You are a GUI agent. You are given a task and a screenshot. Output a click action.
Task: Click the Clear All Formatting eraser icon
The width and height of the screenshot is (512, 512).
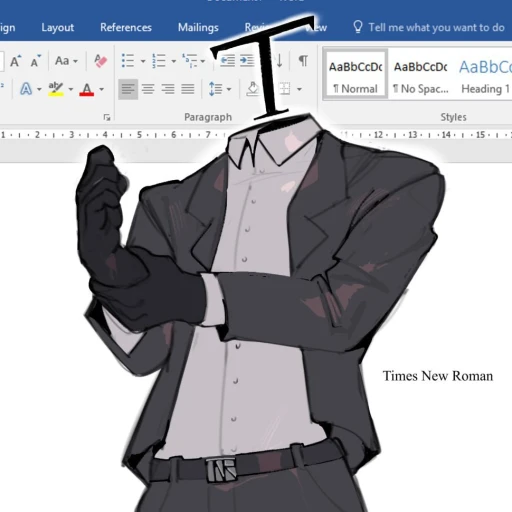tap(100, 61)
